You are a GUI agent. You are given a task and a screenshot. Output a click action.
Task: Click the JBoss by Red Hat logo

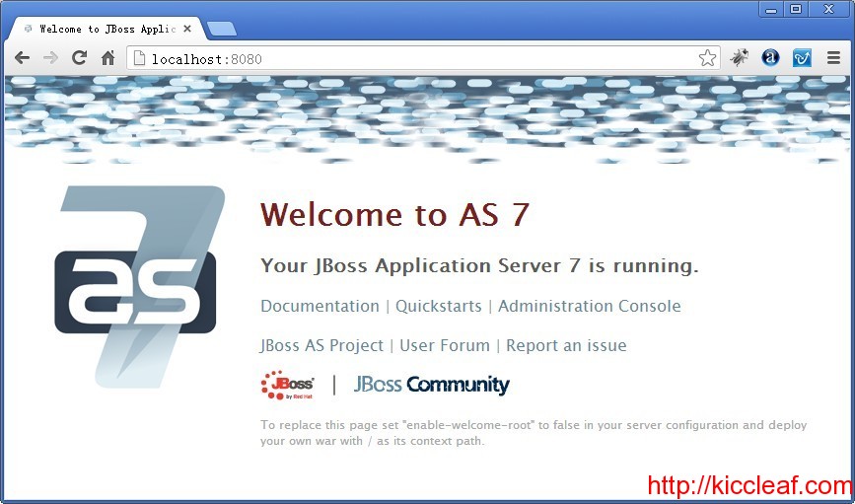click(x=287, y=385)
